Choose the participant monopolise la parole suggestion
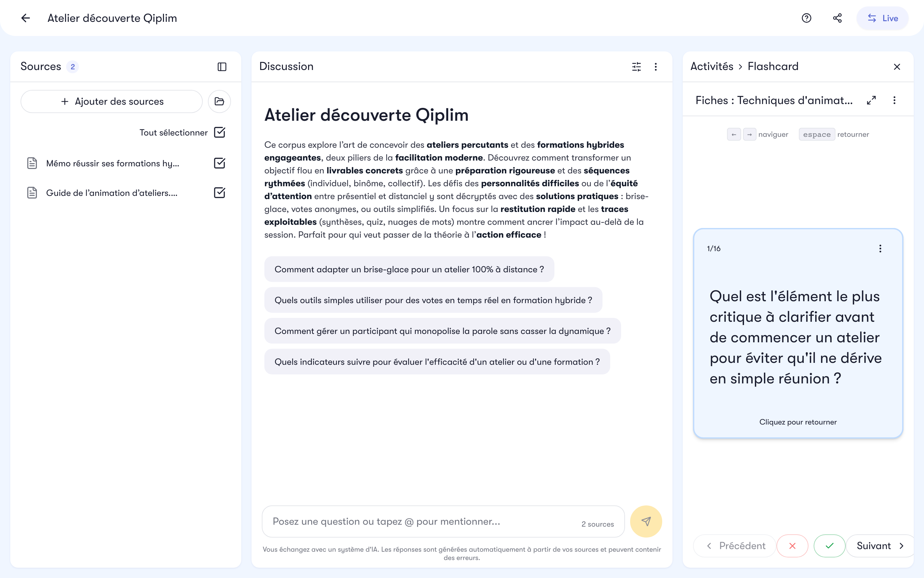924x578 pixels. point(442,331)
